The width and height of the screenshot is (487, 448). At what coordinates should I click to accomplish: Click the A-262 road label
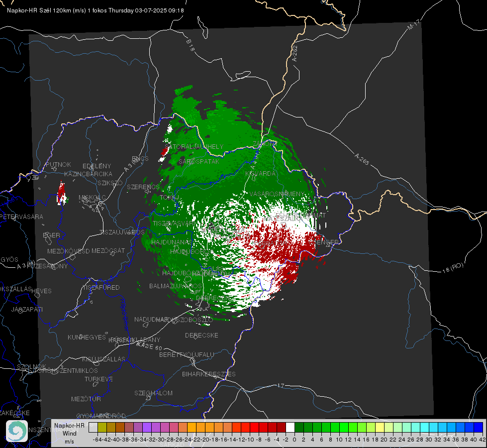[295, 53]
